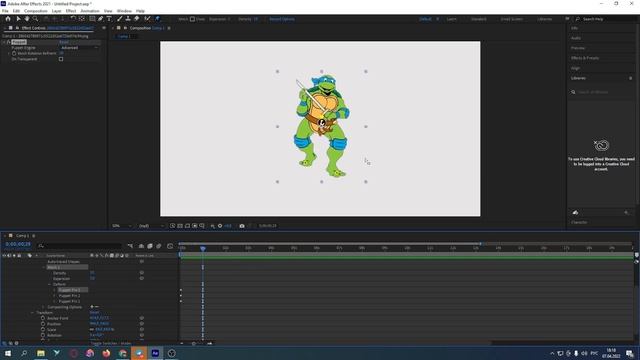Select the Hand tool

(x=27, y=19)
